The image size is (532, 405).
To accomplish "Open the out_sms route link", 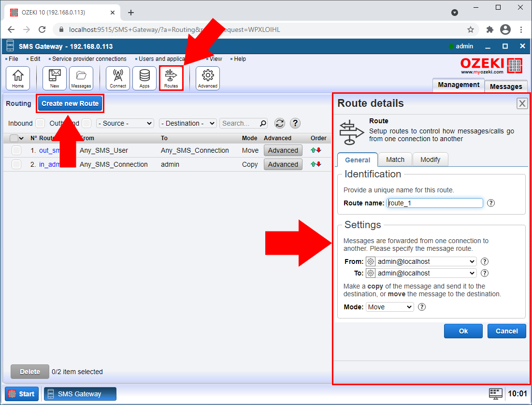I will pyautogui.click(x=50, y=150).
